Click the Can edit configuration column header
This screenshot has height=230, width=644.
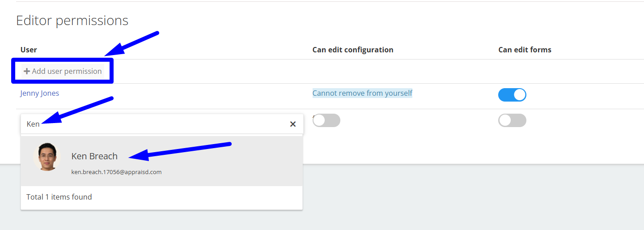point(353,50)
